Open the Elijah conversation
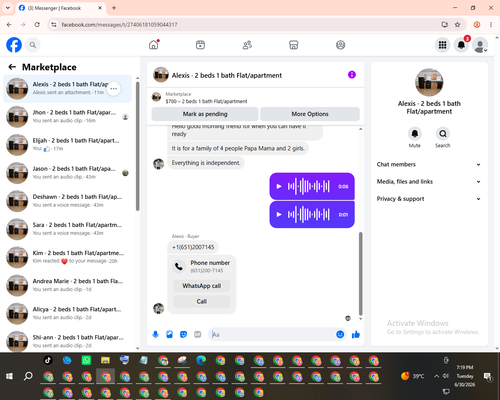The image size is (500, 400). click(x=67, y=145)
